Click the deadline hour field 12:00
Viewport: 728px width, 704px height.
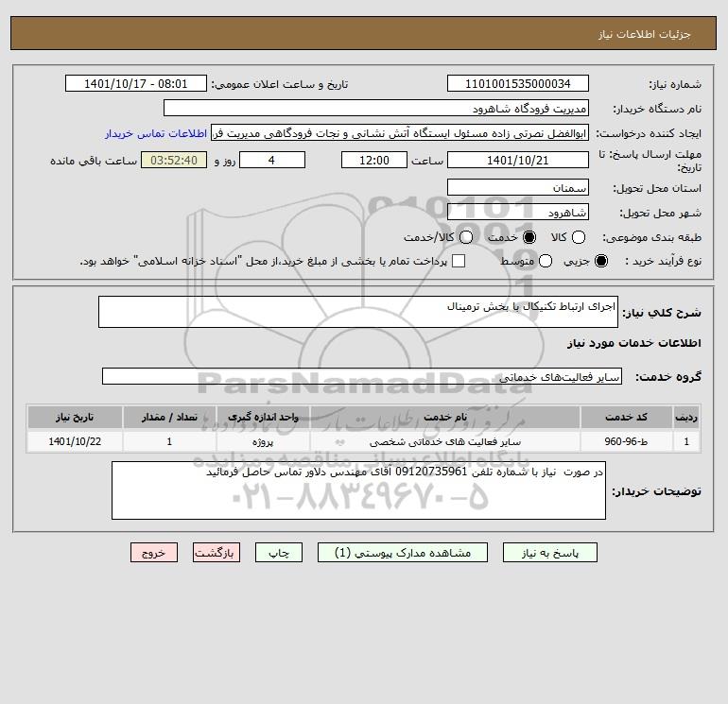(374, 160)
